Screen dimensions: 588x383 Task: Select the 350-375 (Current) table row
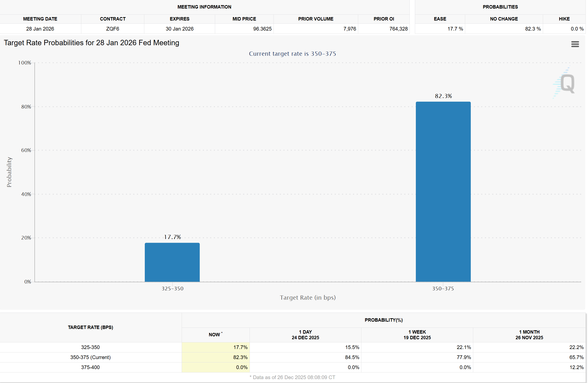coord(90,357)
